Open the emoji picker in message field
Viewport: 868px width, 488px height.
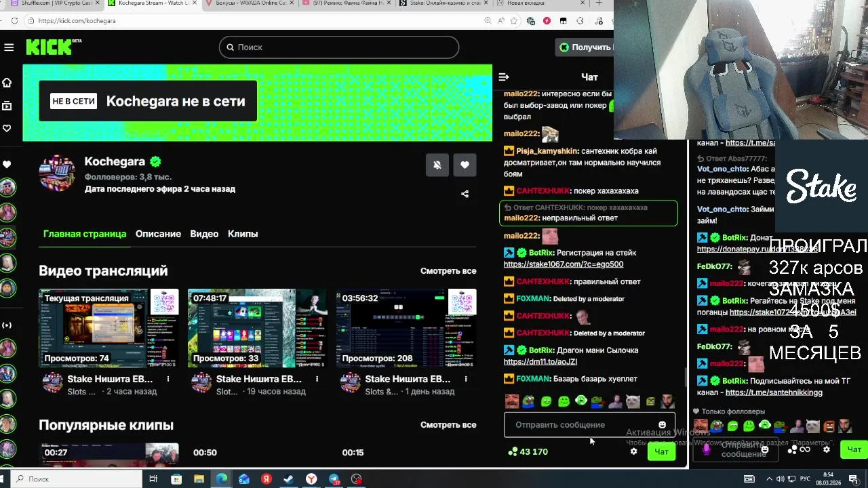662,425
